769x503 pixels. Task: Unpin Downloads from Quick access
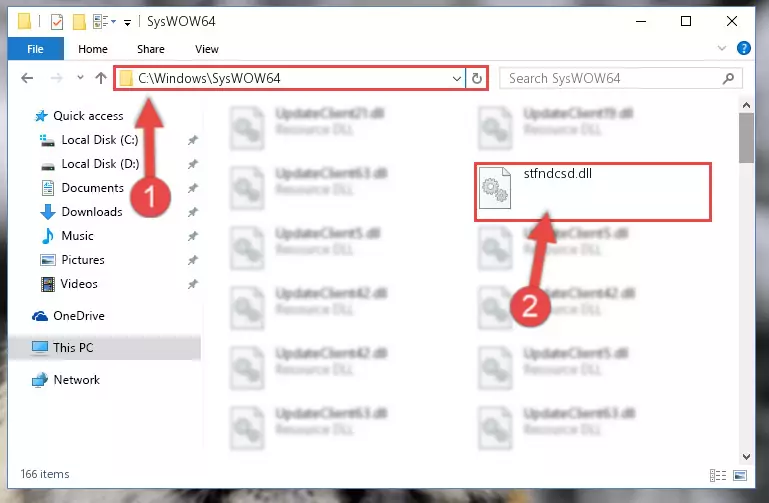[x=193, y=212]
